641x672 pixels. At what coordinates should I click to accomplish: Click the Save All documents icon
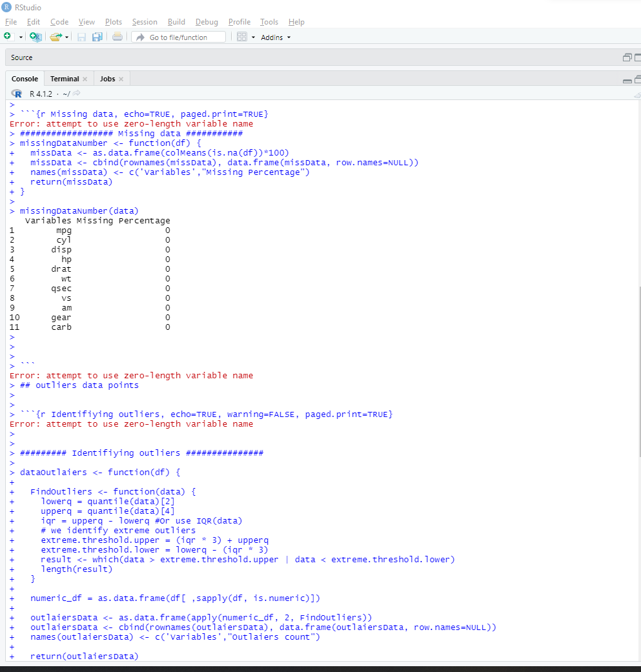point(97,37)
